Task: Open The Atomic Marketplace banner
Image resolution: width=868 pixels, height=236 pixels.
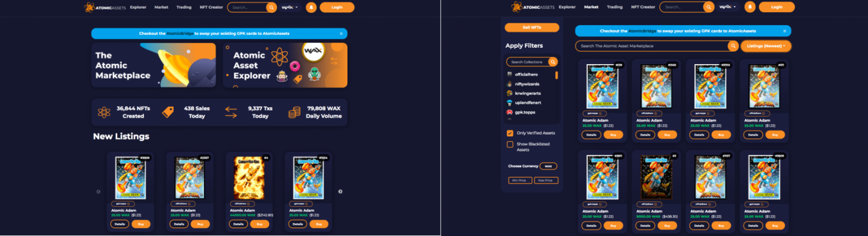Action: (153, 65)
